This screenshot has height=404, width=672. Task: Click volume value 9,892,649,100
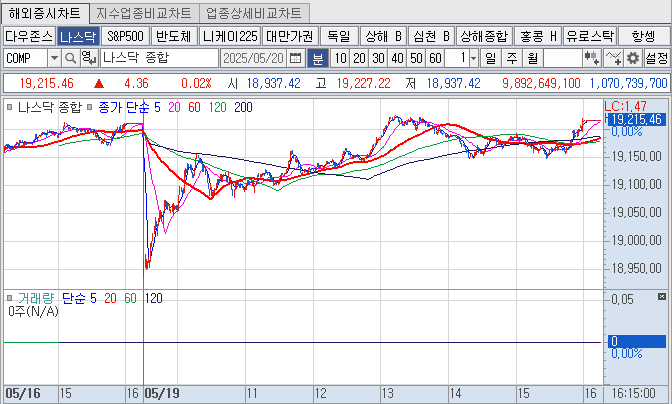click(541, 84)
